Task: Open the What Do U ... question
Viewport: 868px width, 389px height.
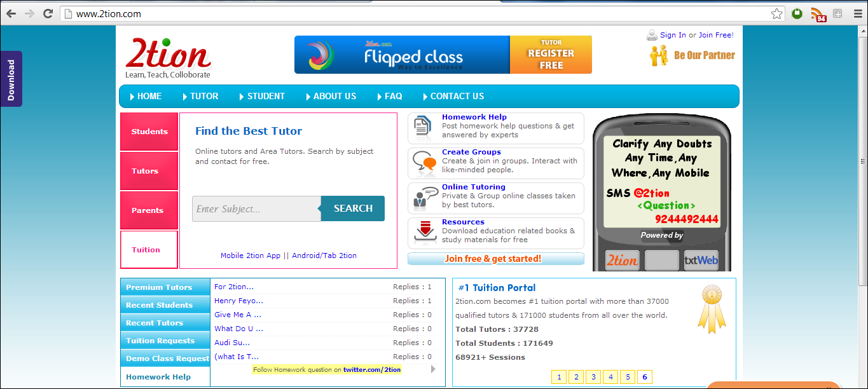Action: [238, 329]
